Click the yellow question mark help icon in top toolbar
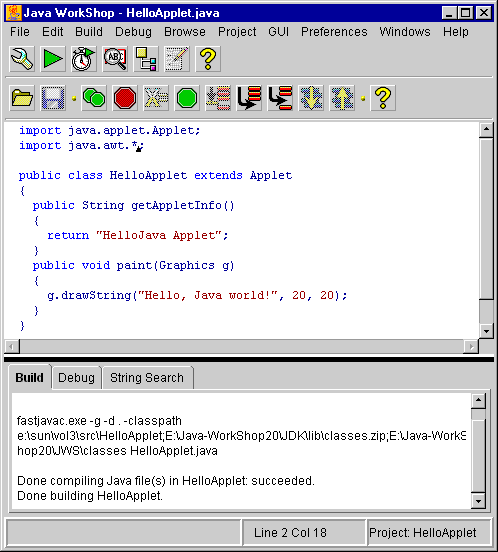The height and width of the screenshot is (552, 498). [x=208, y=59]
